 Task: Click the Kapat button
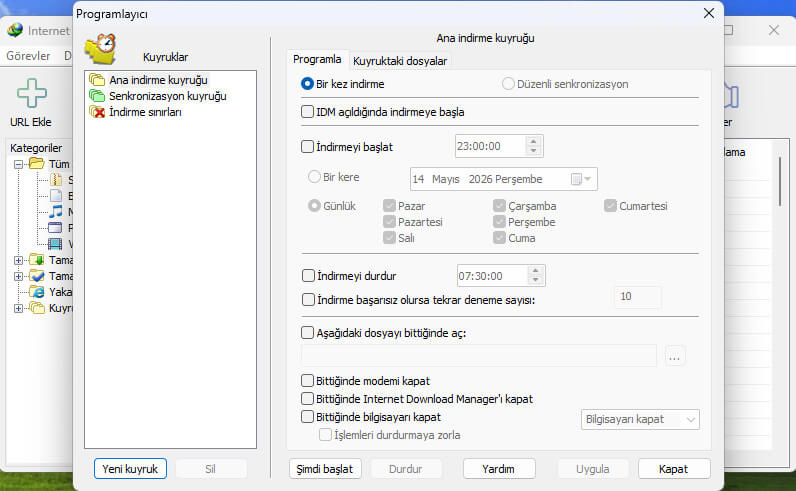[x=674, y=469]
